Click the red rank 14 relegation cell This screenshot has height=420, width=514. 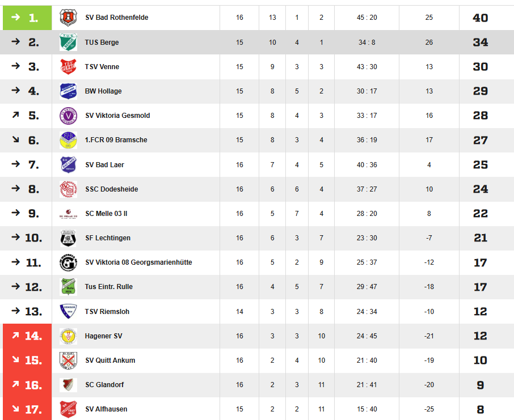tap(27, 336)
